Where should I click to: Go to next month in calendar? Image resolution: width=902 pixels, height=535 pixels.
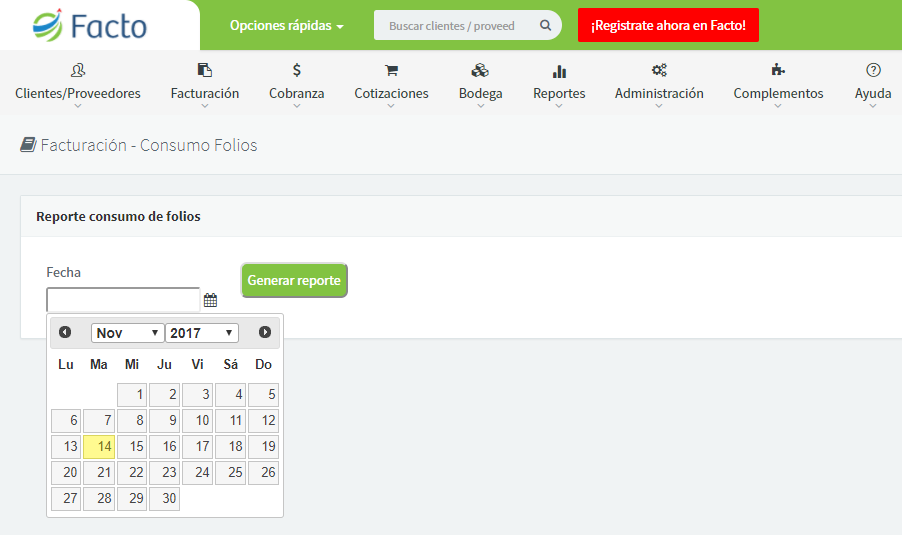(265, 332)
